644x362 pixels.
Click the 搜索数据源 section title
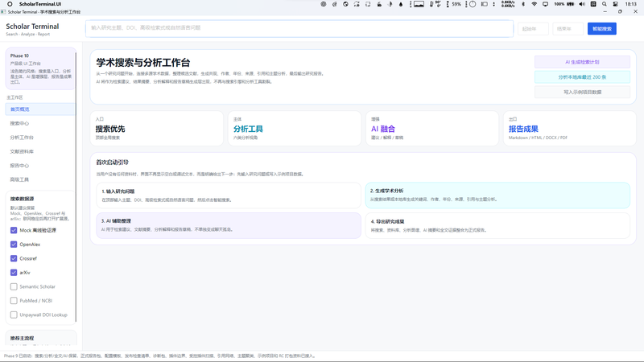click(23, 199)
